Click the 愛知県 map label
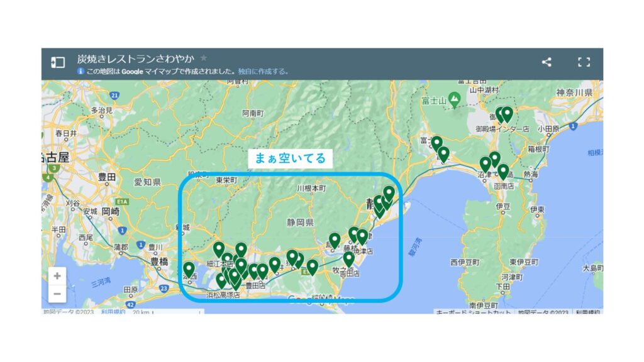 tap(147, 182)
